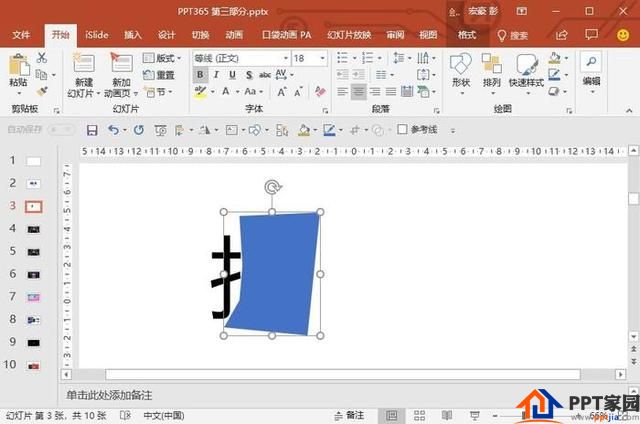Toggle Italic formatting

[x=216, y=75]
